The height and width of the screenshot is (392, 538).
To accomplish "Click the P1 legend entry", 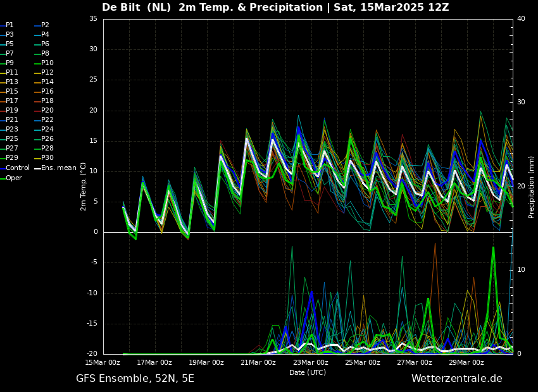I will pyautogui.click(x=9, y=25).
